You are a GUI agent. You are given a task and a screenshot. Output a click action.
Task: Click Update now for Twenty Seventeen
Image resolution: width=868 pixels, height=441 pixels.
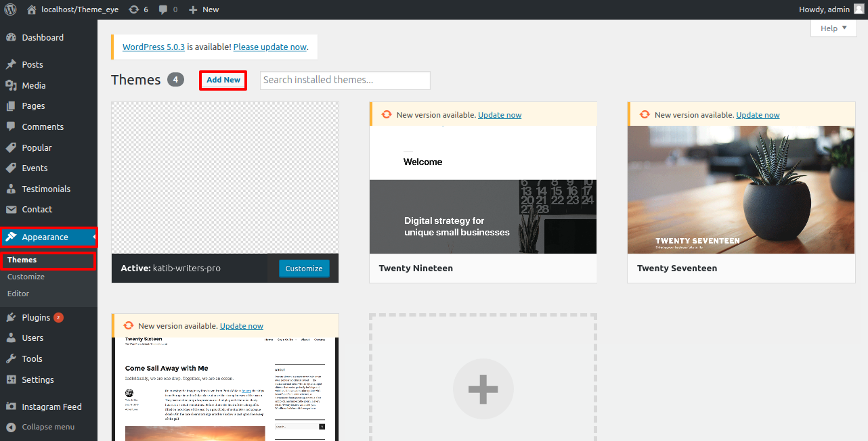click(x=758, y=115)
